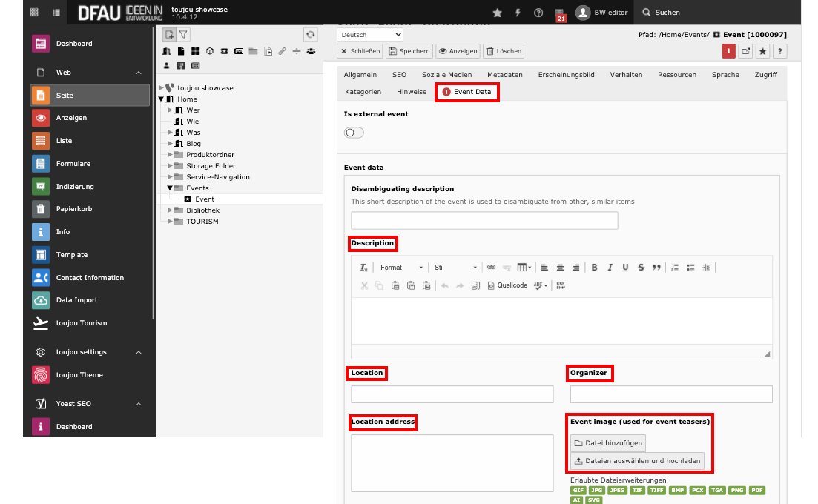Select the Event page in tree
The width and height of the screenshot is (818, 504).
(x=205, y=199)
